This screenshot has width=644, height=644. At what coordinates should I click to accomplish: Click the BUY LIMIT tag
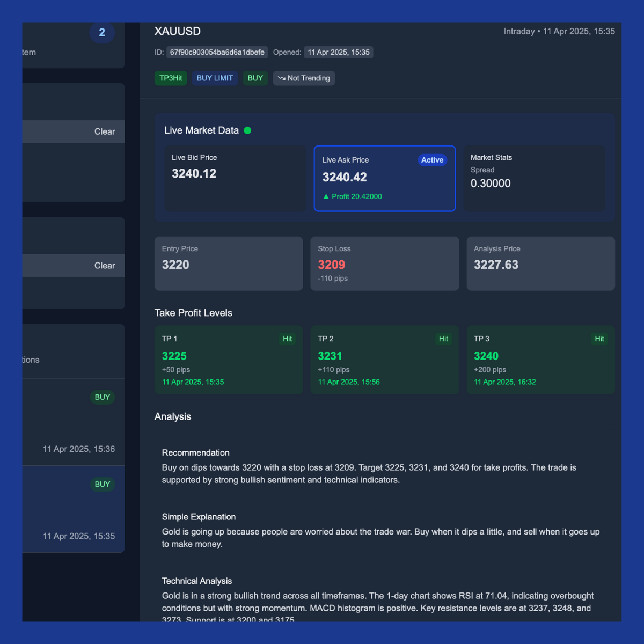click(215, 78)
